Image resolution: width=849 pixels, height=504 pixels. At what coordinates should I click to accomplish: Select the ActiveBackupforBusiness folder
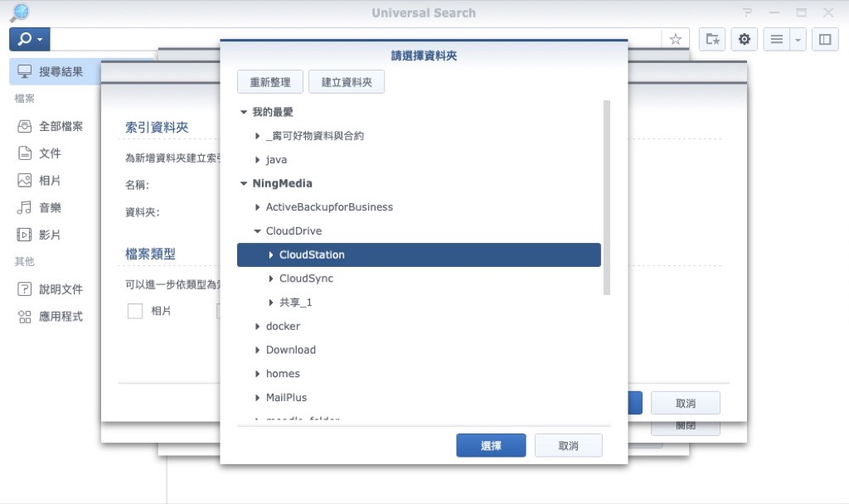[x=329, y=207]
